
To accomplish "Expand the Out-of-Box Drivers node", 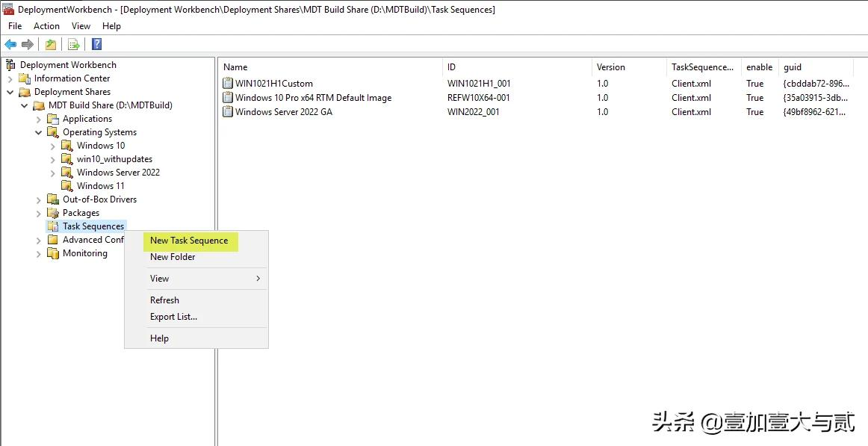I will [38, 199].
